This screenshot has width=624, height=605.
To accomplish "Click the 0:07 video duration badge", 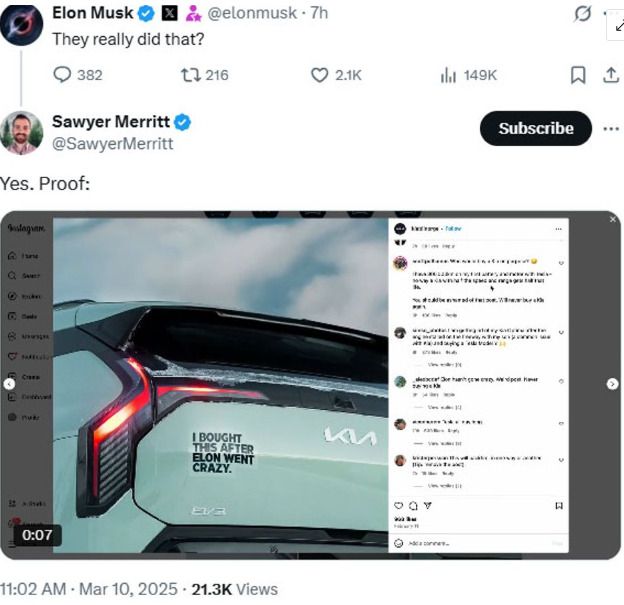I will 37,535.
